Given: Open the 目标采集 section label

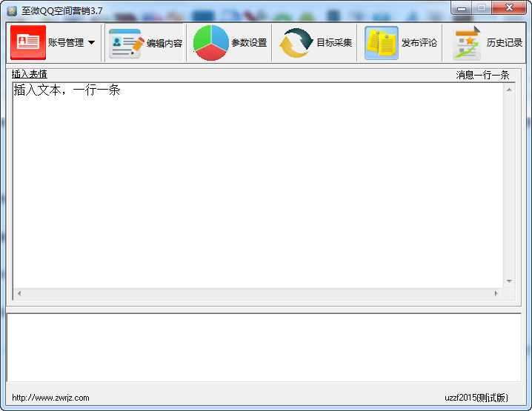Looking at the screenshot, I should (x=334, y=43).
